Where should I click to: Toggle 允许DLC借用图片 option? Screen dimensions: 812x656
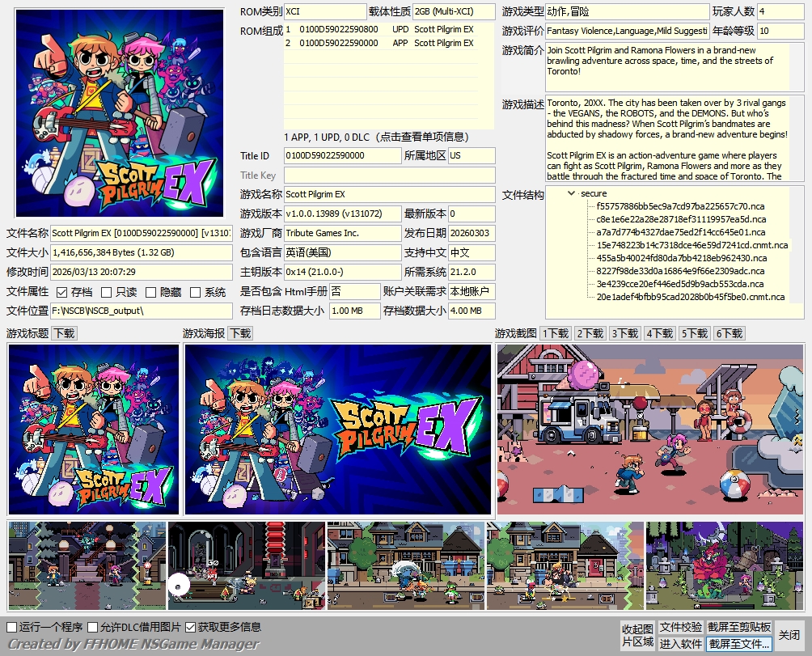click(x=93, y=627)
